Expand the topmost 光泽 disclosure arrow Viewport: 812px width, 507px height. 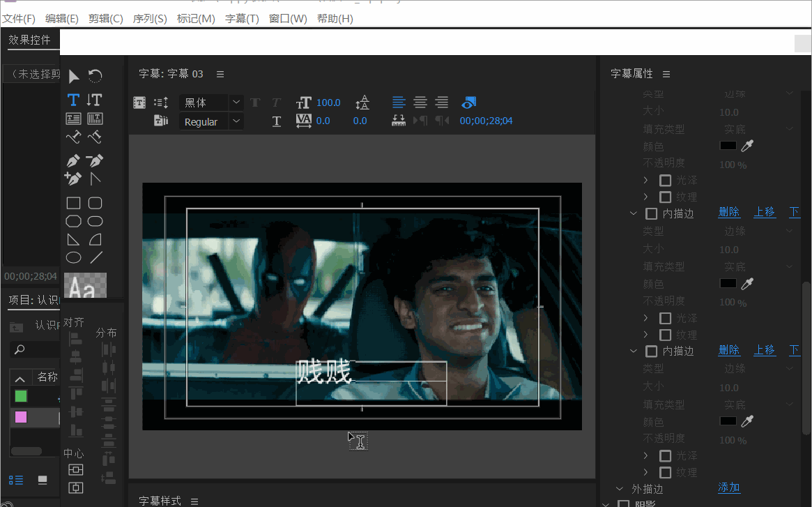[x=646, y=181]
